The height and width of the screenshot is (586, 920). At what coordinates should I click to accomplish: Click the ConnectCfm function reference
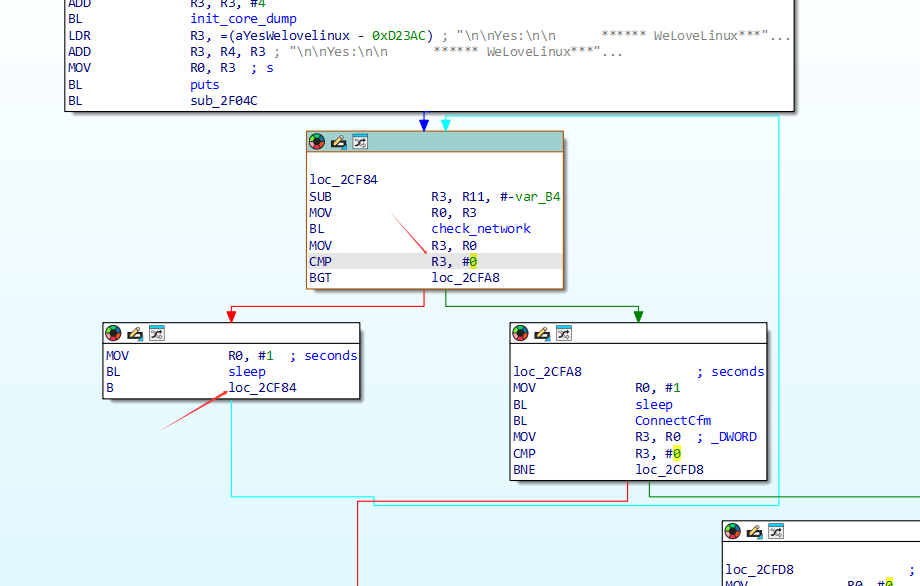[x=673, y=421]
